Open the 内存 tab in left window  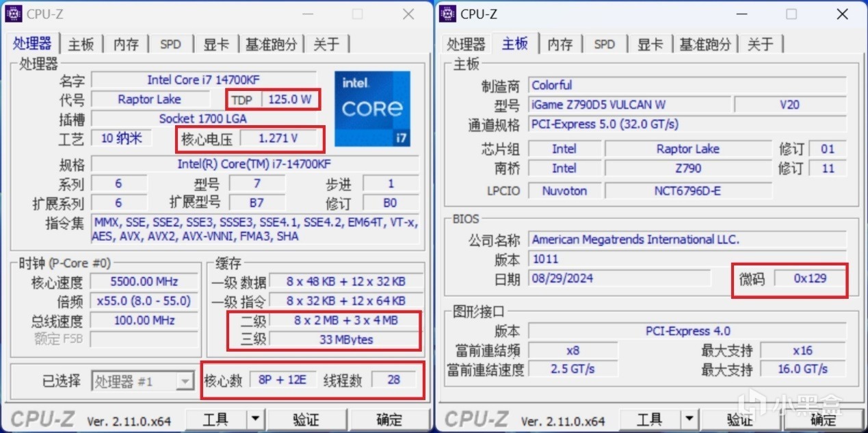[126, 44]
